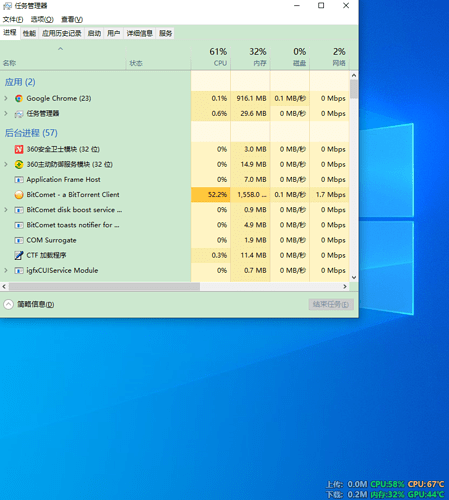
Task: Sort processes by the CPU column header
Action: point(211,57)
